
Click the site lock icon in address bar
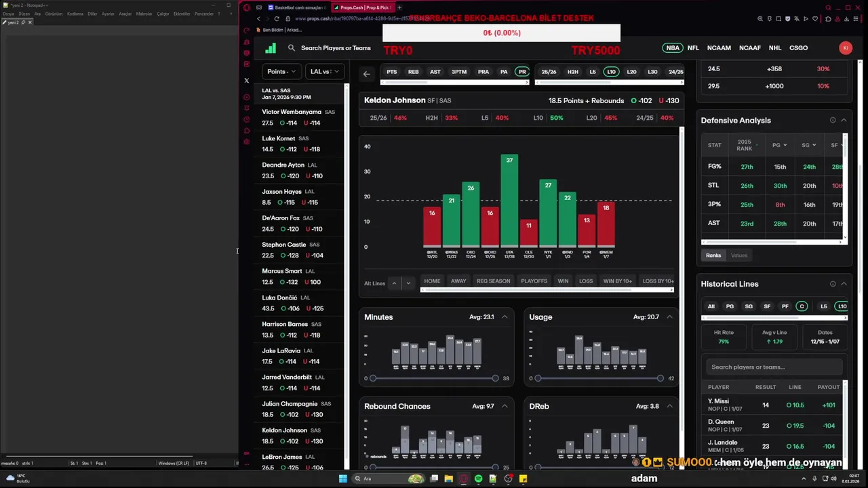(x=290, y=18)
